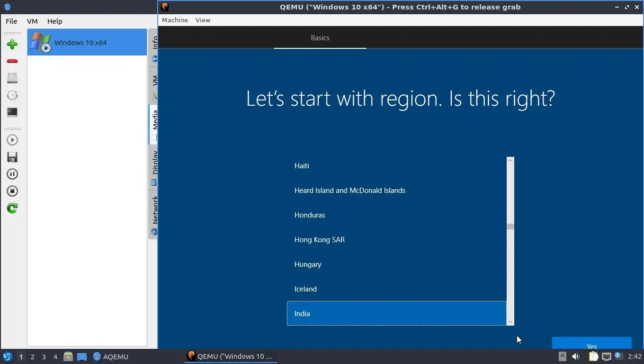Select the Windows 10 x64 VM entry

pyautogui.click(x=87, y=42)
